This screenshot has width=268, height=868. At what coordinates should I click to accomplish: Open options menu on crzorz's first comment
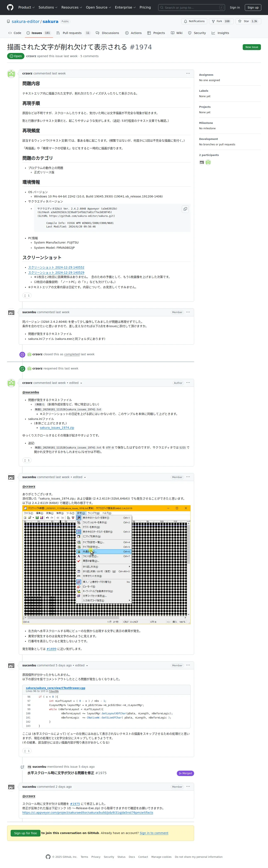point(188,73)
